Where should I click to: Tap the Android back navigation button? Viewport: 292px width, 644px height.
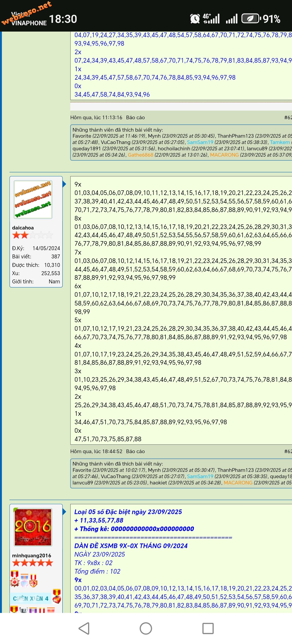84,628
